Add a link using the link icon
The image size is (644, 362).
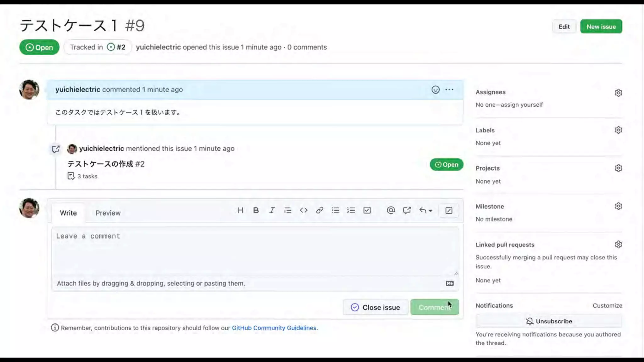(319, 211)
